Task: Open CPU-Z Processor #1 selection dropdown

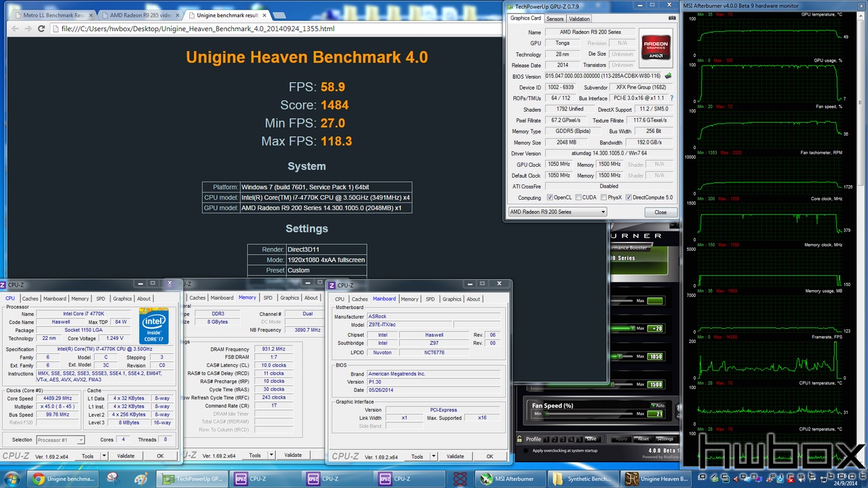Action: (x=60, y=440)
